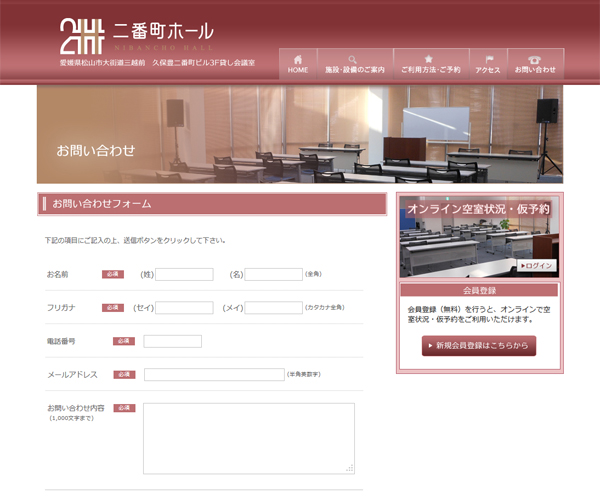Click the magnifier icon for facility guide

coord(352,60)
